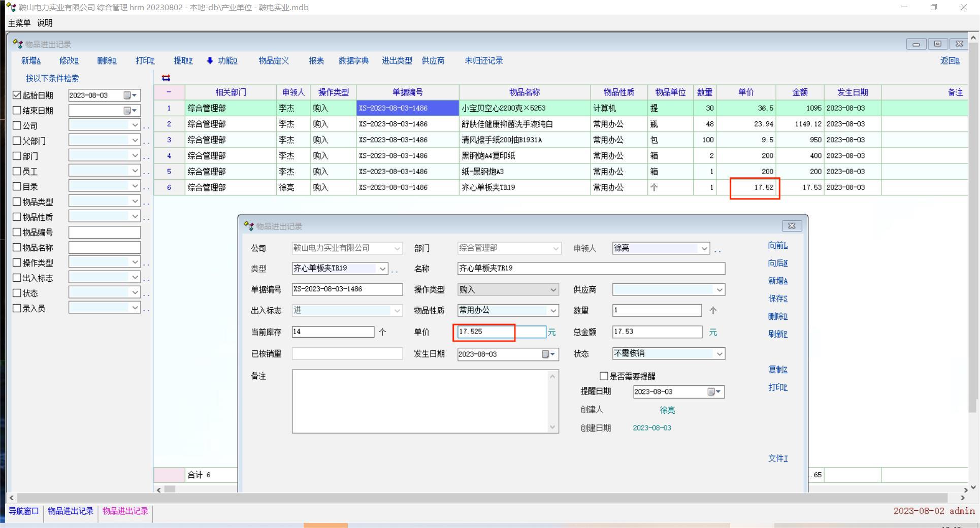
Task: Enable the 结束日期 filter checkbox
Action: coord(17,111)
